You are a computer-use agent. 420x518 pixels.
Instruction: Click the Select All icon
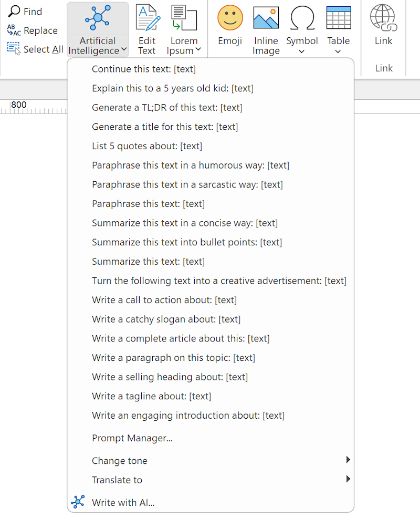click(14, 48)
